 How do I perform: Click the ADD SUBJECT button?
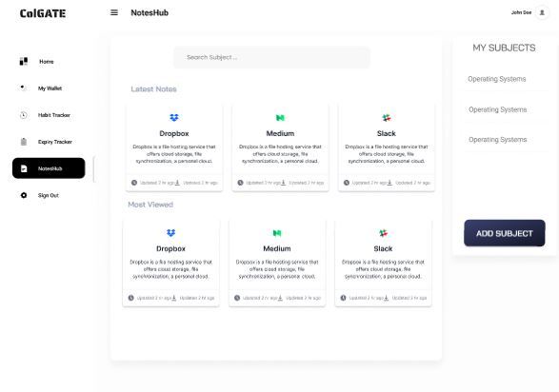tap(504, 233)
